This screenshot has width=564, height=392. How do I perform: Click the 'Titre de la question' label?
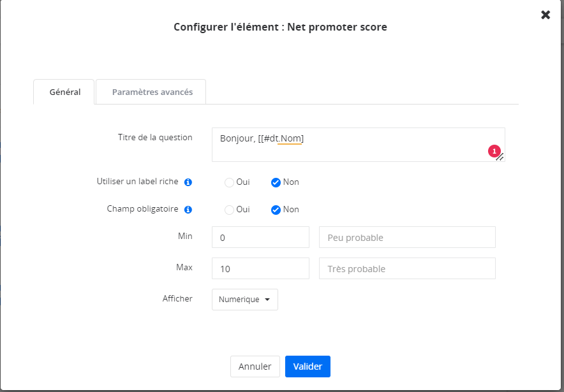[155, 138]
